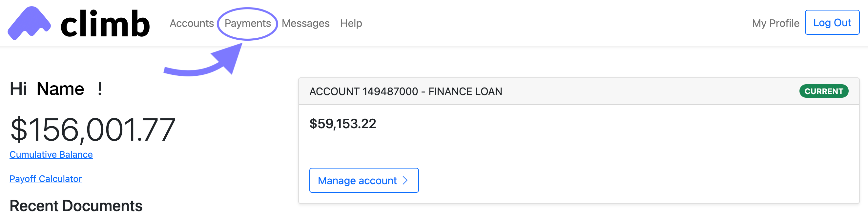The image size is (868, 219).
Task: Open the Payoff Calculator link
Action: tap(46, 179)
